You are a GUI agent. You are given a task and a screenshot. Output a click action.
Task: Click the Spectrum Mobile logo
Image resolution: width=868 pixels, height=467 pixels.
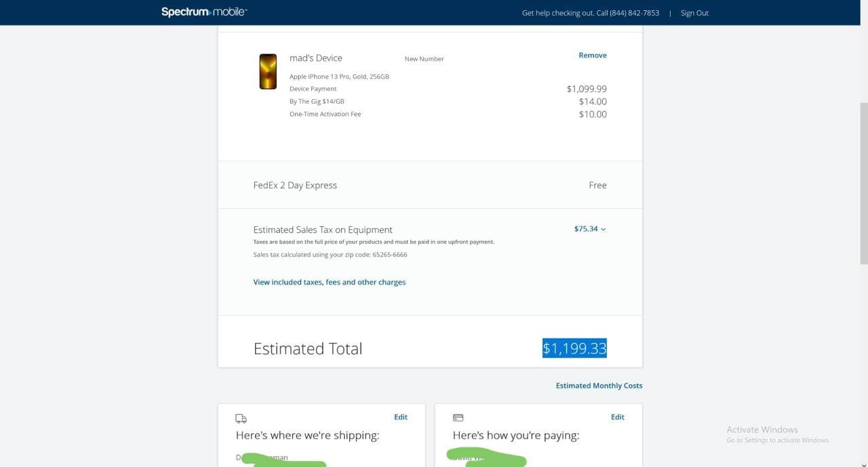tap(203, 12)
